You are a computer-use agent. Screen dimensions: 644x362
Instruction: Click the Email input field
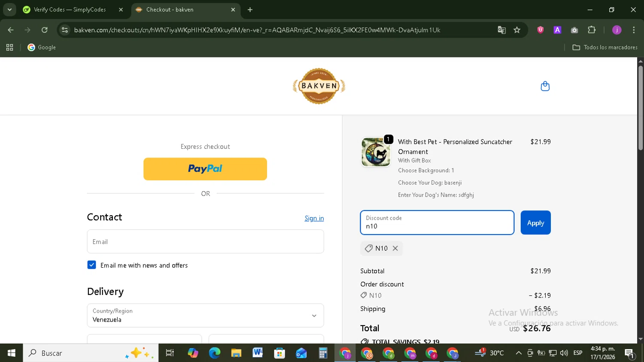pos(205,241)
